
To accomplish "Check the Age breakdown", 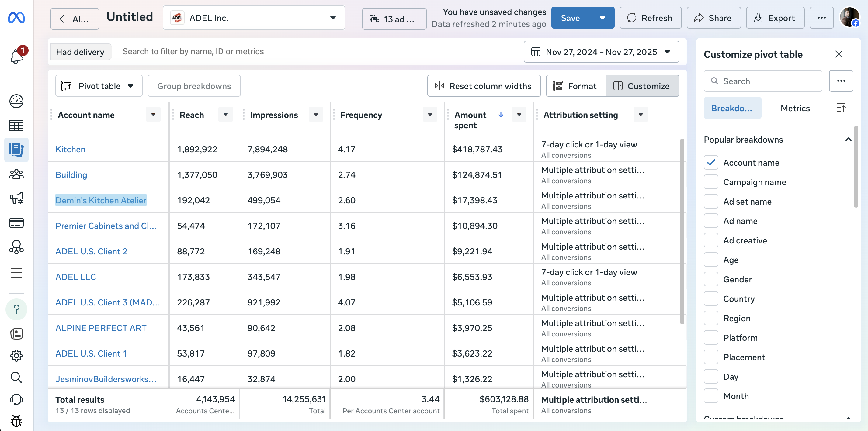I will pyautogui.click(x=711, y=260).
